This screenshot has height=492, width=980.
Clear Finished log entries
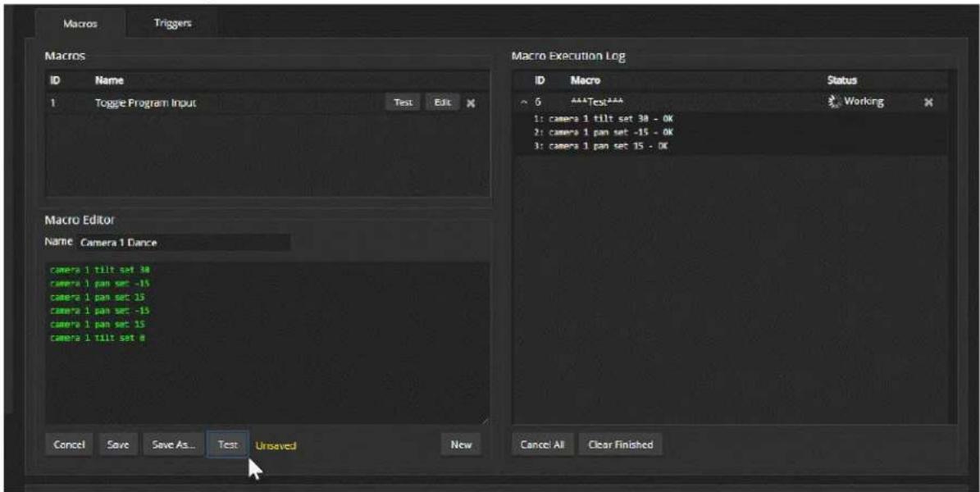coord(620,444)
